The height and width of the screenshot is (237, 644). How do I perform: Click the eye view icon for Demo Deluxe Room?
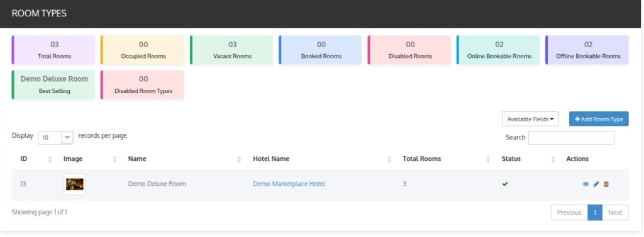click(x=586, y=184)
